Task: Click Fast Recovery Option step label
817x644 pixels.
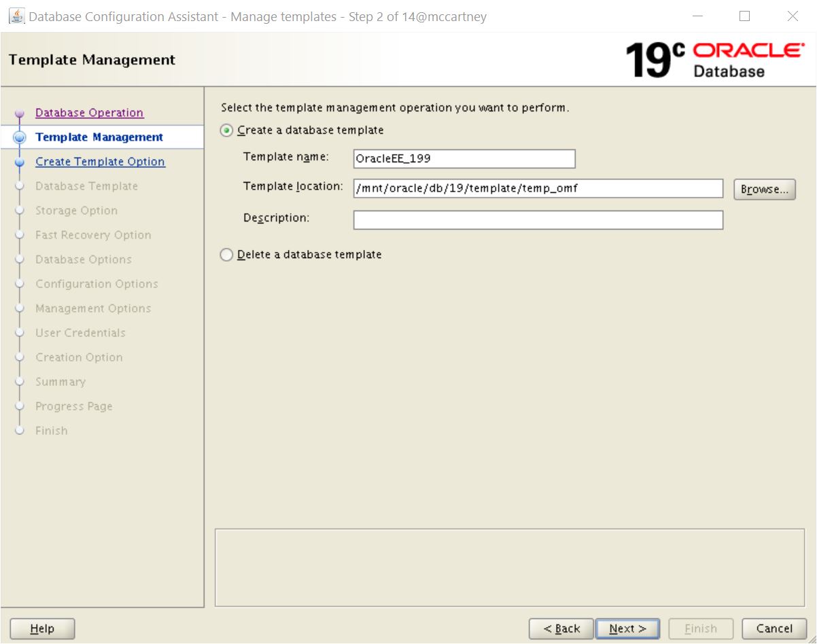Action: point(93,235)
